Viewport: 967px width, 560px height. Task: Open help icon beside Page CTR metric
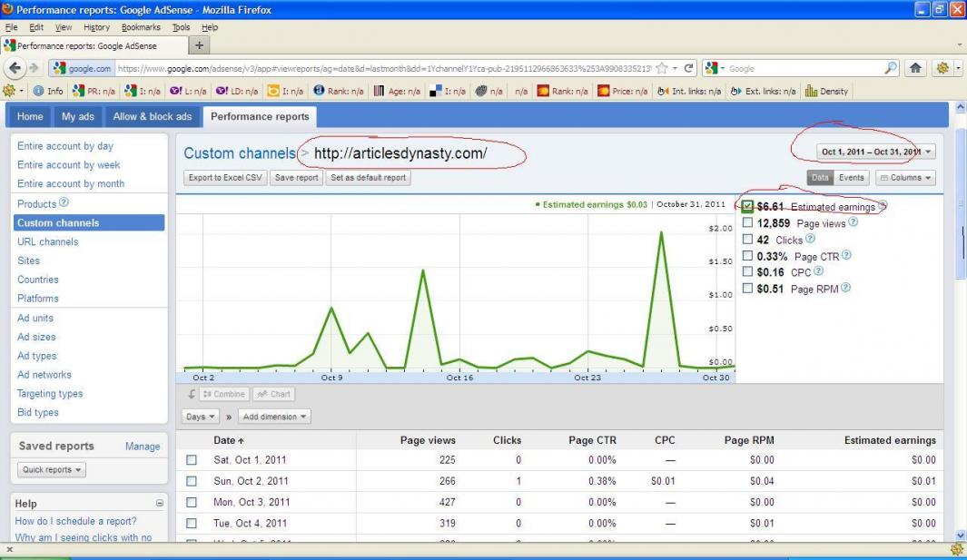click(847, 255)
